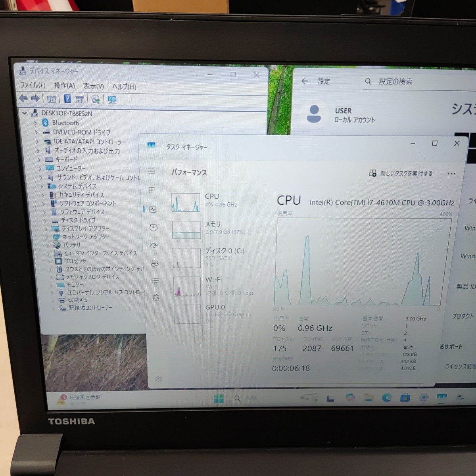The width and height of the screenshot is (476, 476).
Task: Expand the プロセッサ node
Action: 49,261
